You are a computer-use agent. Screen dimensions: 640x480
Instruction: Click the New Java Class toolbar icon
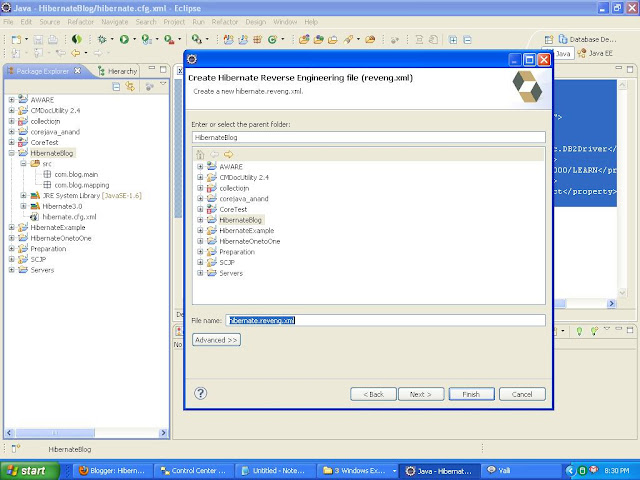click(273, 40)
